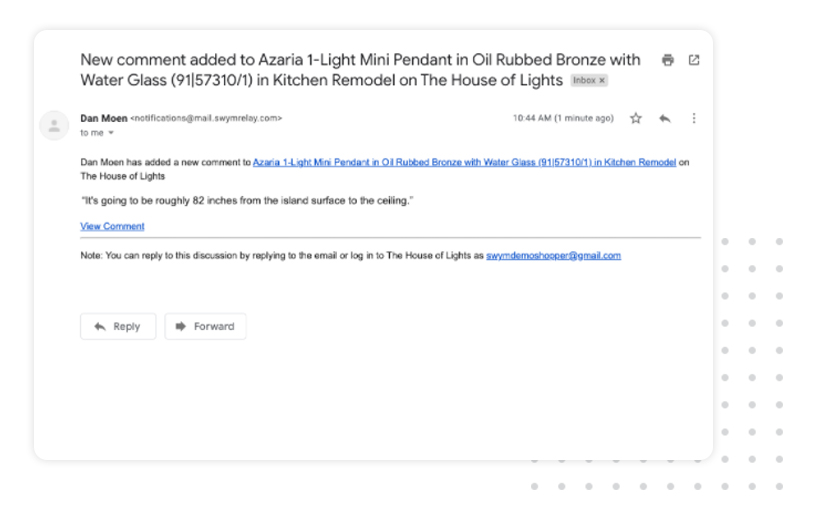Click the "to me" recipient text

pyautogui.click(x=92, y=133)
